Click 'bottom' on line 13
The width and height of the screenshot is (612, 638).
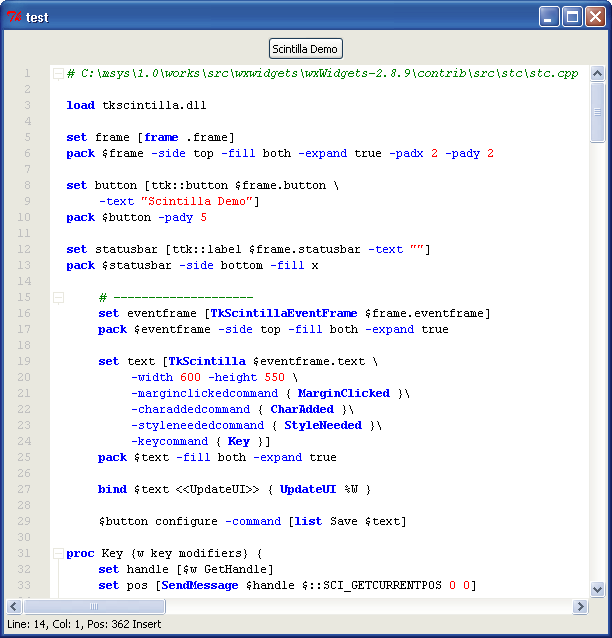(242, 265)
